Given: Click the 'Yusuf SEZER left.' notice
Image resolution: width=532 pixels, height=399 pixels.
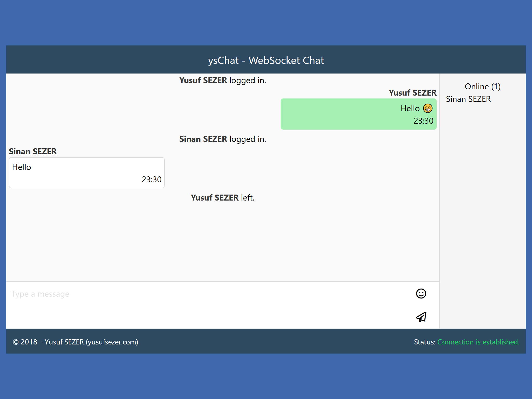Looking at the screenshot, I should pyautogui.click(x=223, y=198).
